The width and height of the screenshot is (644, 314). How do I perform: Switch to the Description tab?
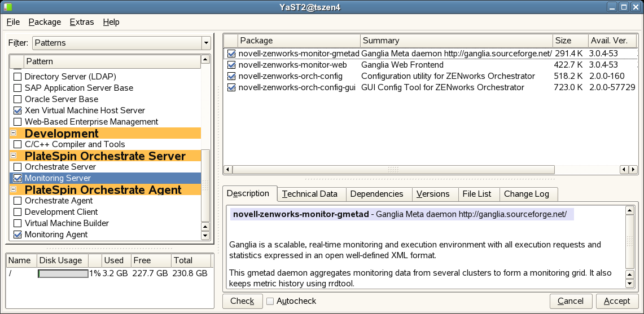pos(249,193)
